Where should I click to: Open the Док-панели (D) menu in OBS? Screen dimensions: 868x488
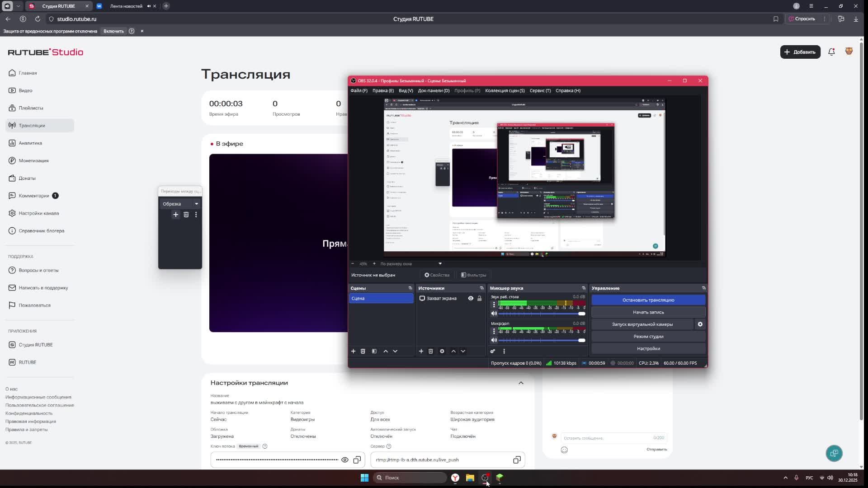pos(433,90)
